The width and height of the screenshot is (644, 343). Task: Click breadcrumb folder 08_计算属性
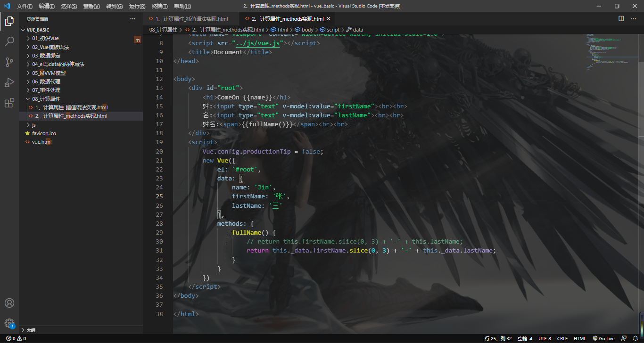pos(163,30)
